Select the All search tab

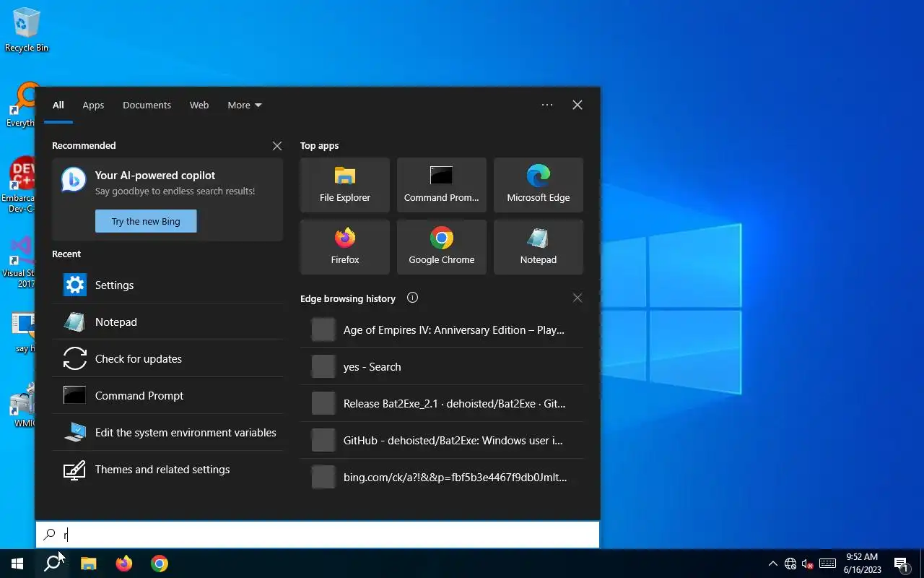point(58,105)
